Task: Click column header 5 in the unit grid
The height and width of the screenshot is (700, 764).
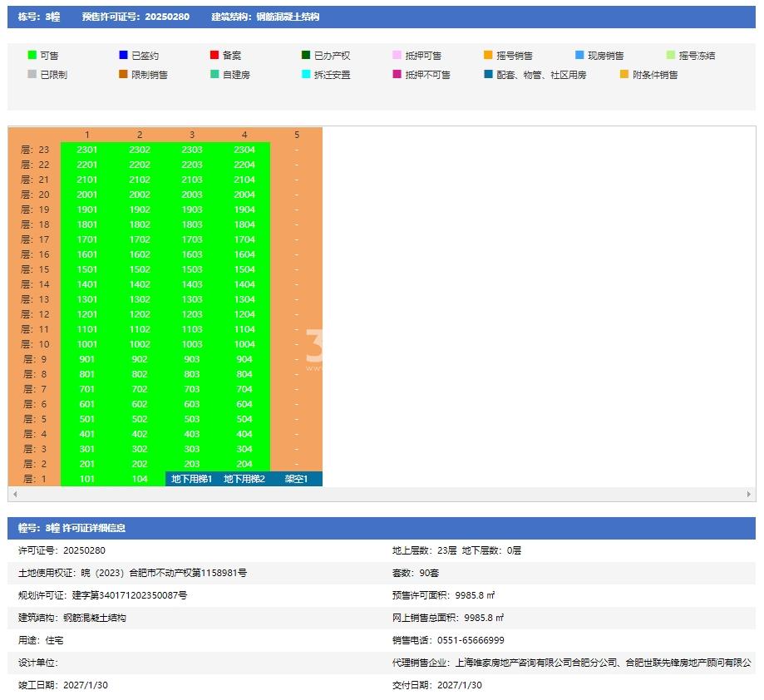Action: (296, 135)
